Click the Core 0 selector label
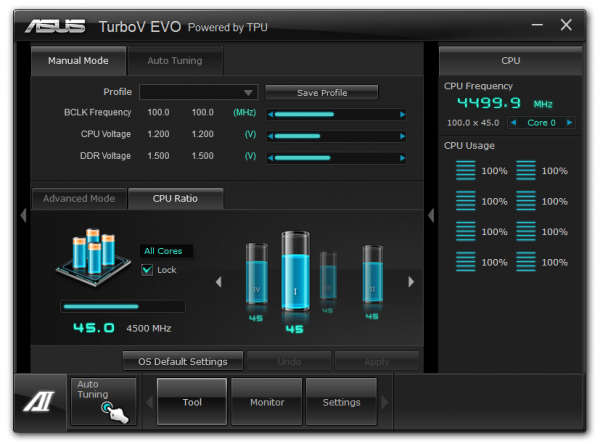Screen dimensions: 600x444 click(541, 122)
